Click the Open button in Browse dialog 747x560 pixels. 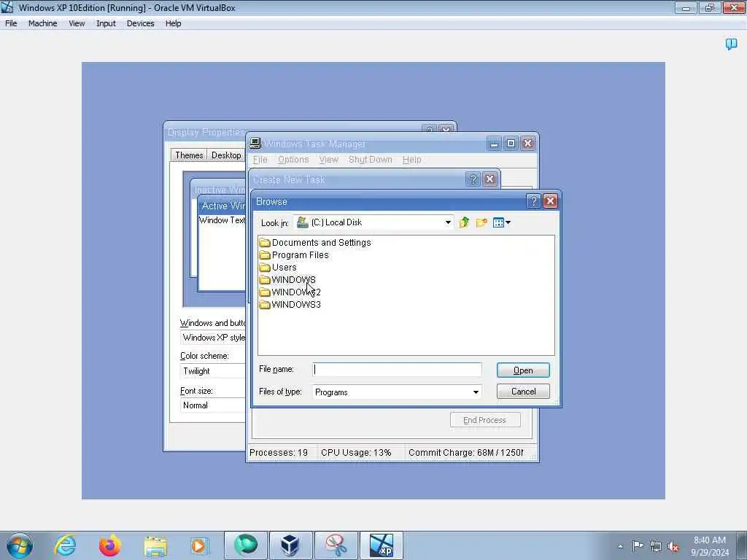tap(523, 370)
